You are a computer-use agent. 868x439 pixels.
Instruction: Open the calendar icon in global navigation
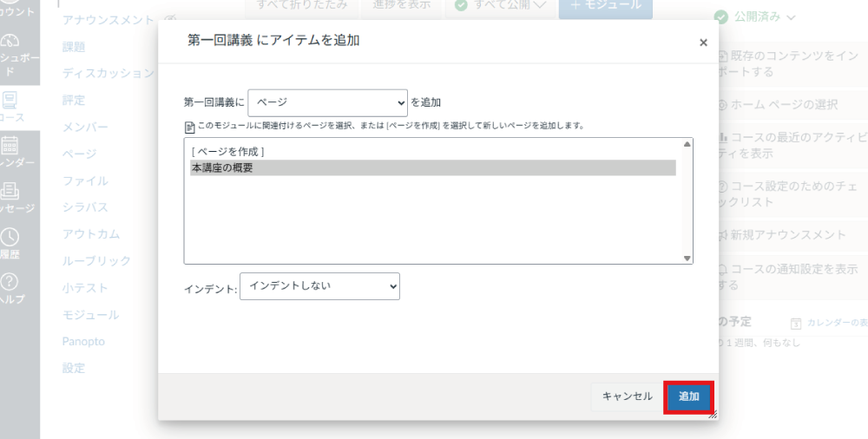click(x=10, y=145)
